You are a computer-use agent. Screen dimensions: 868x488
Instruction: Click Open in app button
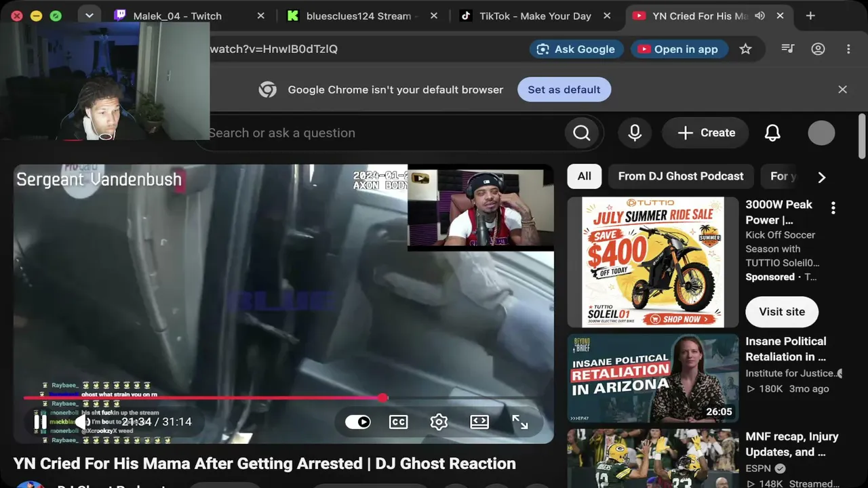point(679,49)
